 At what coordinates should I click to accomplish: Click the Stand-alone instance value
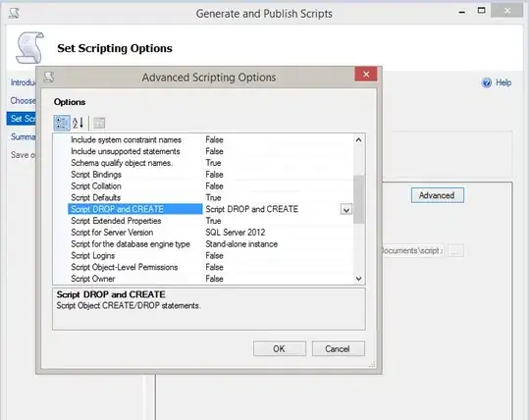tap(241, 244)
